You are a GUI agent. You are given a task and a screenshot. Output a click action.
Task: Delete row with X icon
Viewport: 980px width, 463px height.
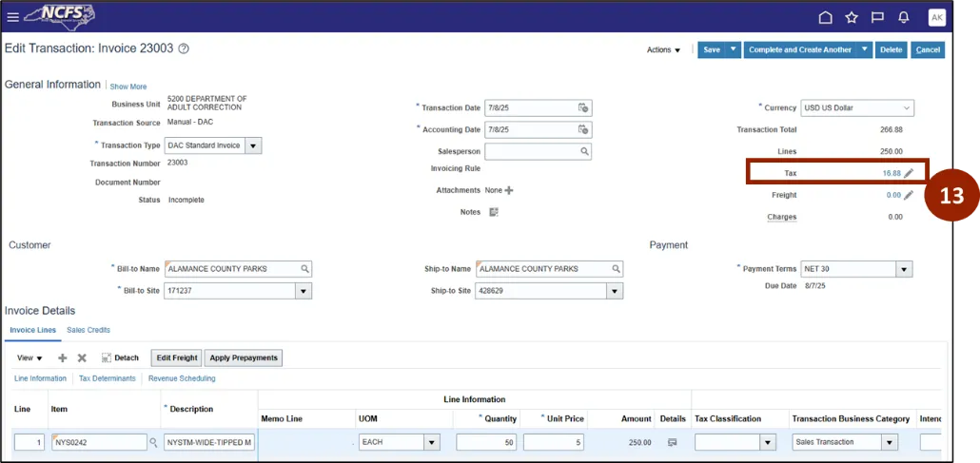click(x=82, y=358)
